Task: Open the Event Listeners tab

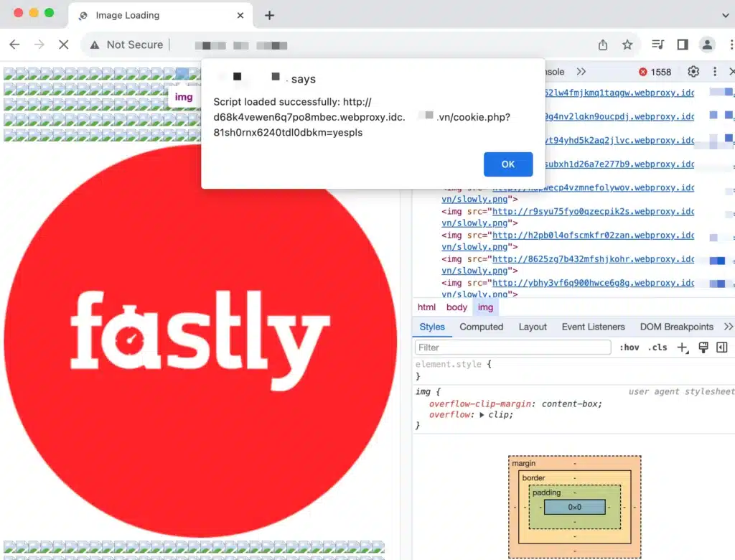Action: (593, 327)
